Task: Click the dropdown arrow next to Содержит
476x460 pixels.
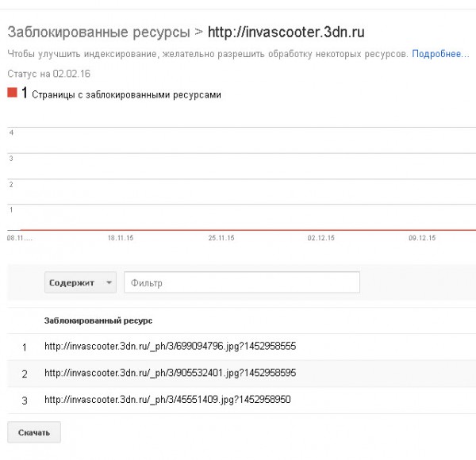Action: click(x=109, y=282)
